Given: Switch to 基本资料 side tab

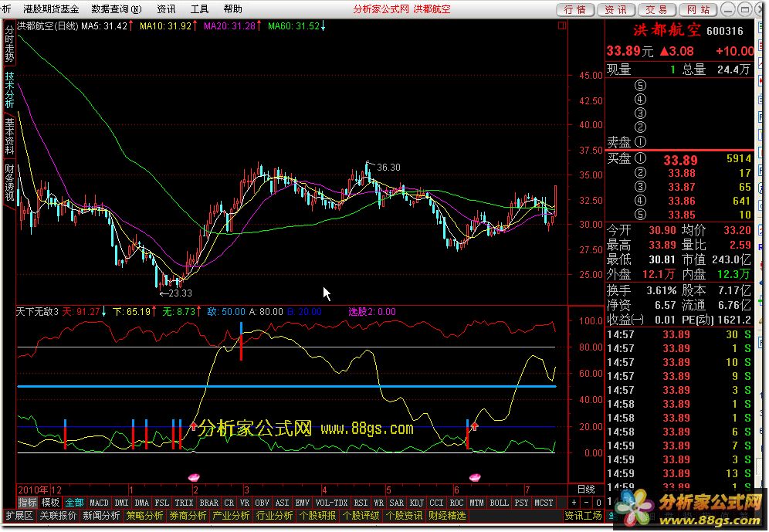Looking at the screenshot, I should [x=9, y=137].
